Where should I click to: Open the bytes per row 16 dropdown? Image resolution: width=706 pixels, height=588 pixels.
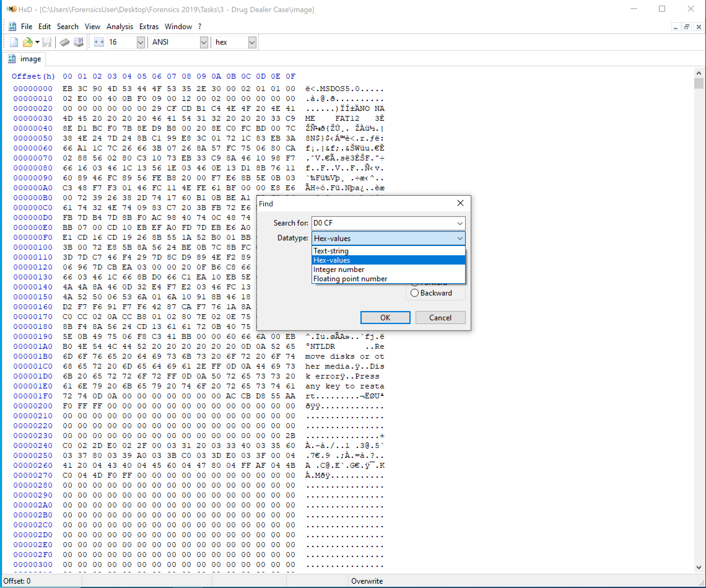coord(141,42)
